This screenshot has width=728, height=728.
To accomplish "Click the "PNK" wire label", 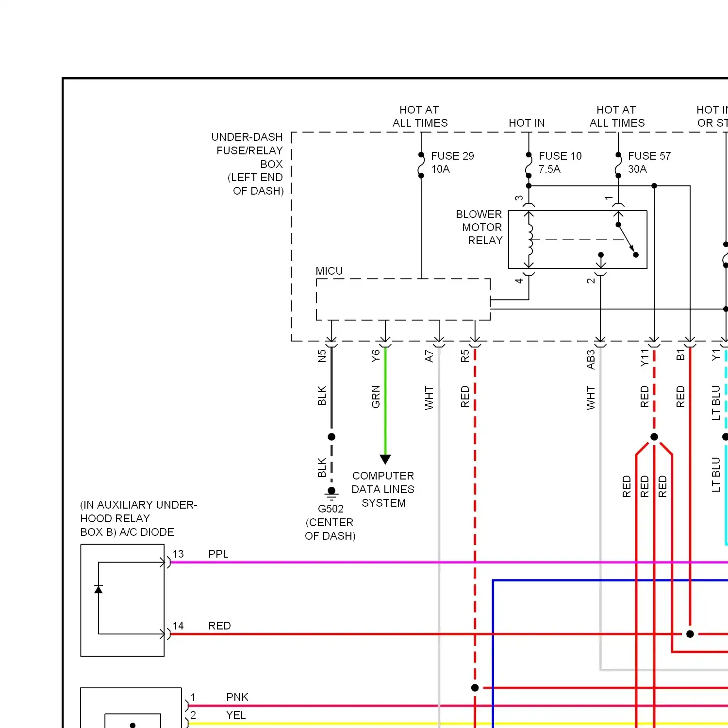I will pos(237,697).
